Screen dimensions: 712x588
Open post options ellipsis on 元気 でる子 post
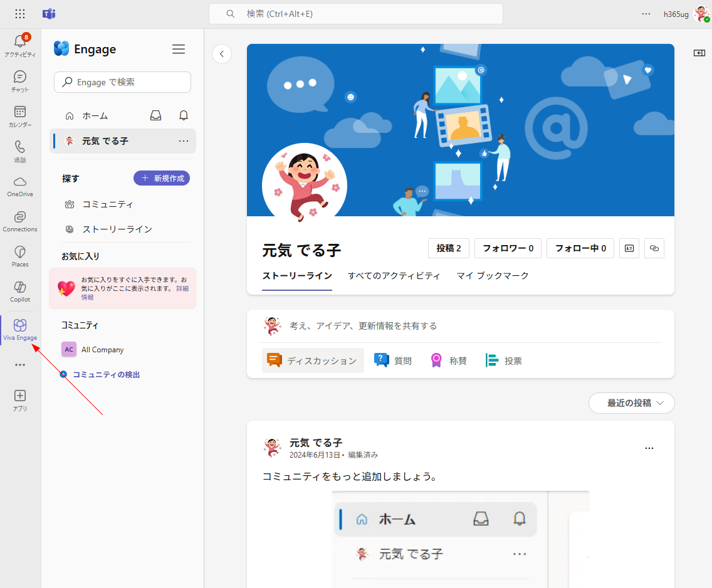pyautogui.click(x=649, y=448)
